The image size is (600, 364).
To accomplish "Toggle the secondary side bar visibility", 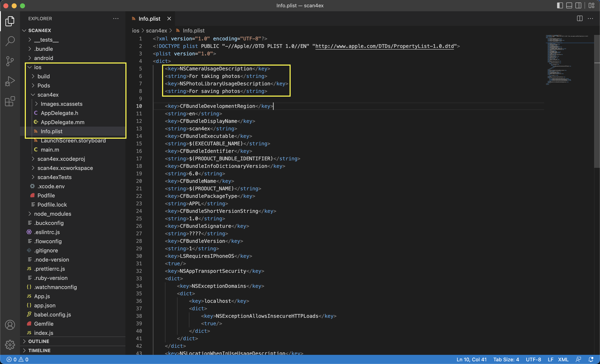I will point(578,5).
